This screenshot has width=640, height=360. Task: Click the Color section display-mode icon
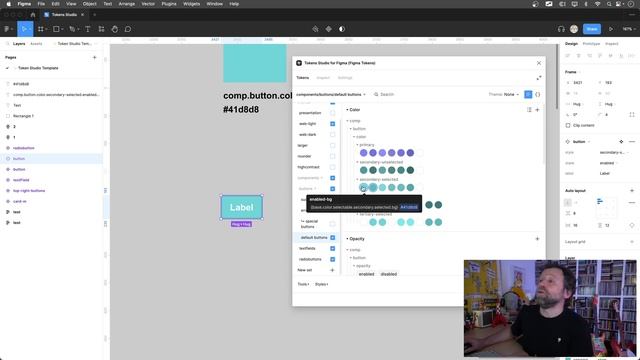pyautogui.click(x=529, y=110)
